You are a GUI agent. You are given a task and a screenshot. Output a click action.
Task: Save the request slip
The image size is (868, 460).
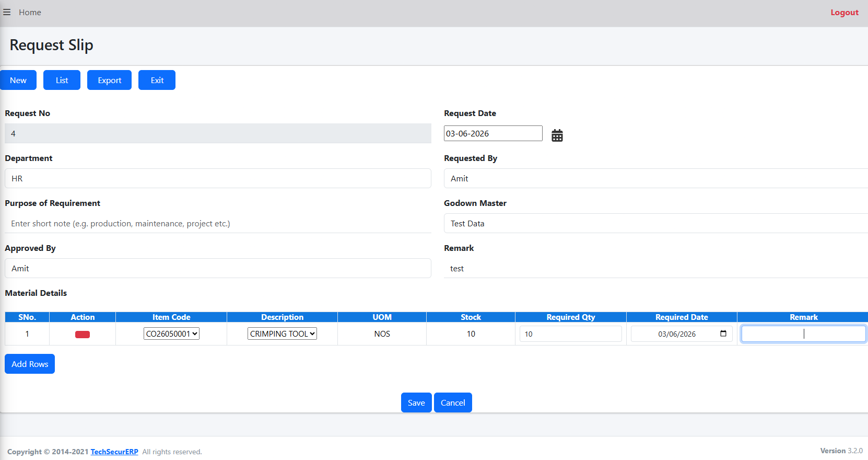[416, 402]
